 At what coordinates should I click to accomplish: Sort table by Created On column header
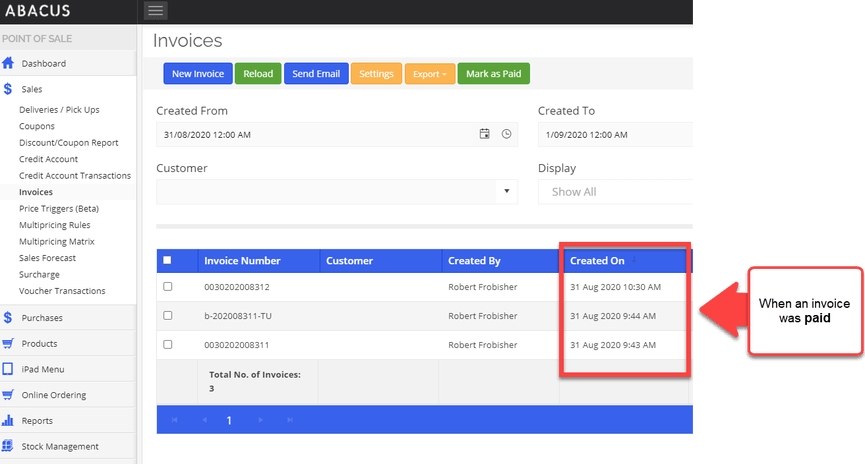point(597,261)
